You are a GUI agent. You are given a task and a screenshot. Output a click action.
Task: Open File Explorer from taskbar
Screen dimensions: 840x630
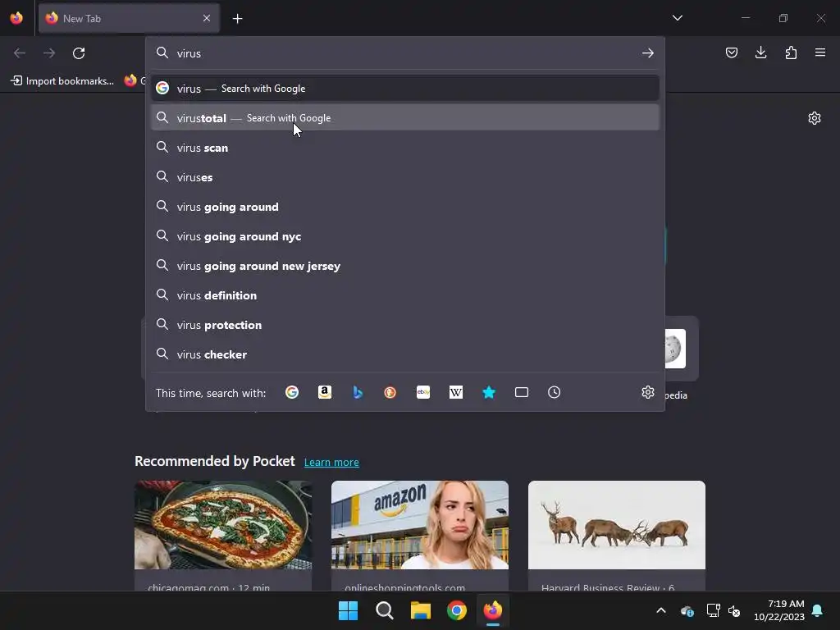pyautogui.click(x=421, y=610)
